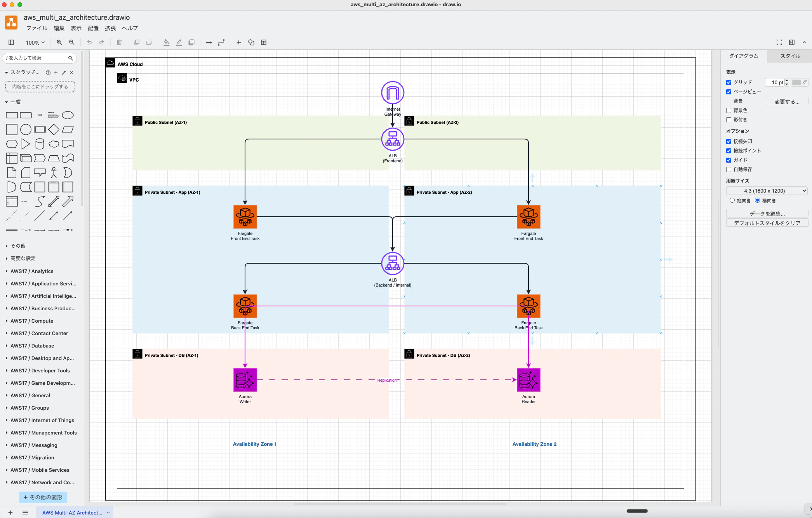Click the insert plus icon in toolbar
This screenshot has width=812, height=518.
[x=239, y=42]
